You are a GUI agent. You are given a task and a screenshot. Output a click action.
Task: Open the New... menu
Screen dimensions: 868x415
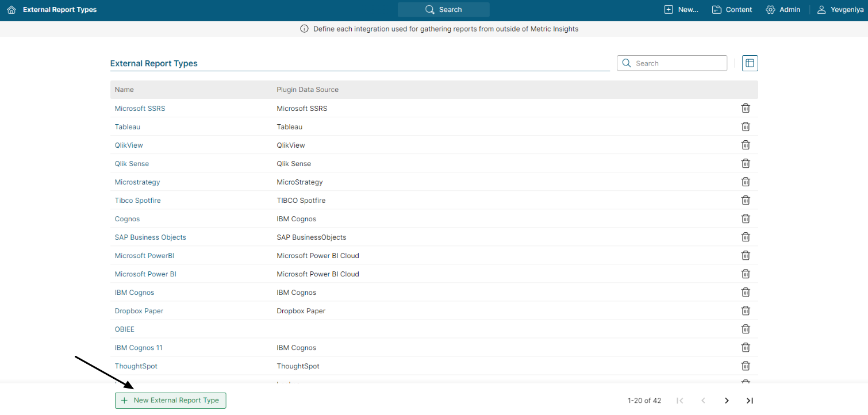(681, 10)
